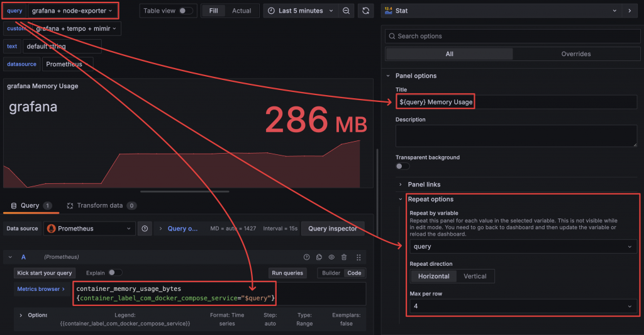The image size is (644, 335).
Task: Switch query editor to Builder mode
Action: coord(331,273)
